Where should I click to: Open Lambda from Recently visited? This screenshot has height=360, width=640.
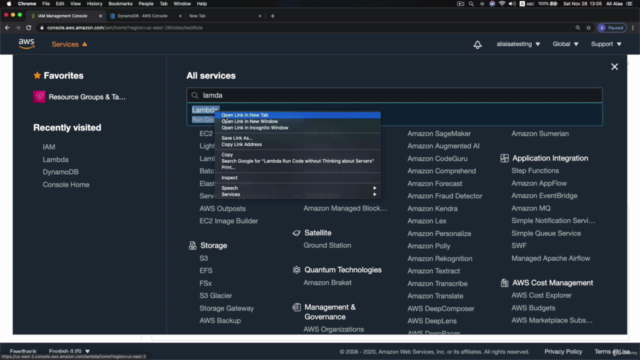point(56,160)
